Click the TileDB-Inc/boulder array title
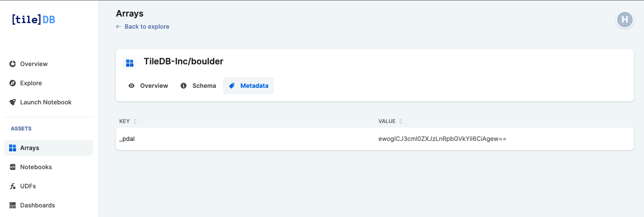This screenshot has height=217, width=644. (x=183, y=61)
